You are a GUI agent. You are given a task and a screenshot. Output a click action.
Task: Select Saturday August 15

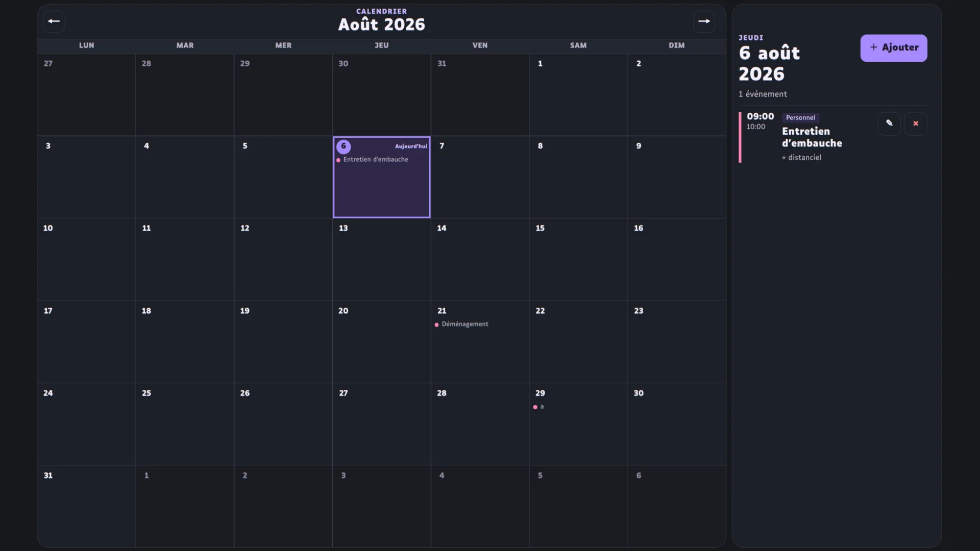578,260
